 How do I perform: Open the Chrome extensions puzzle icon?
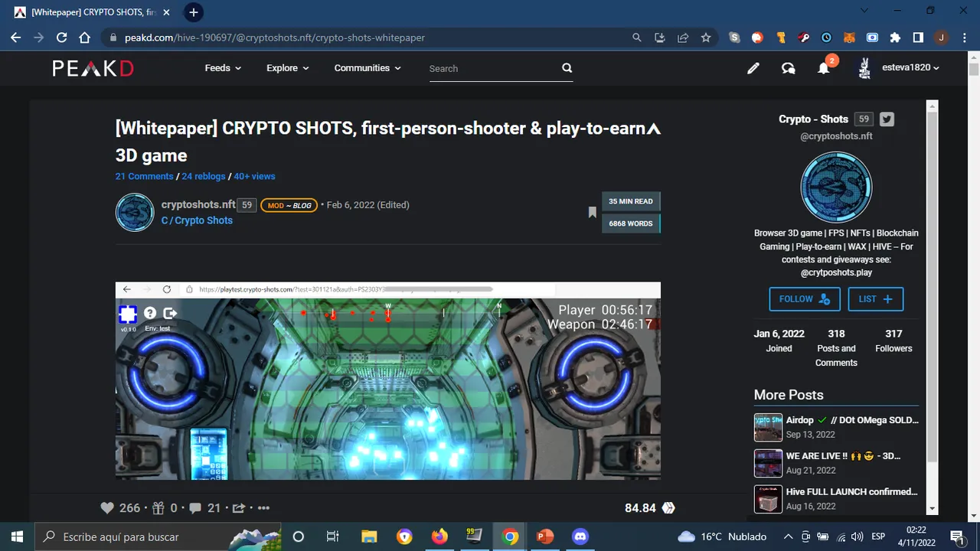click(895, 37)
